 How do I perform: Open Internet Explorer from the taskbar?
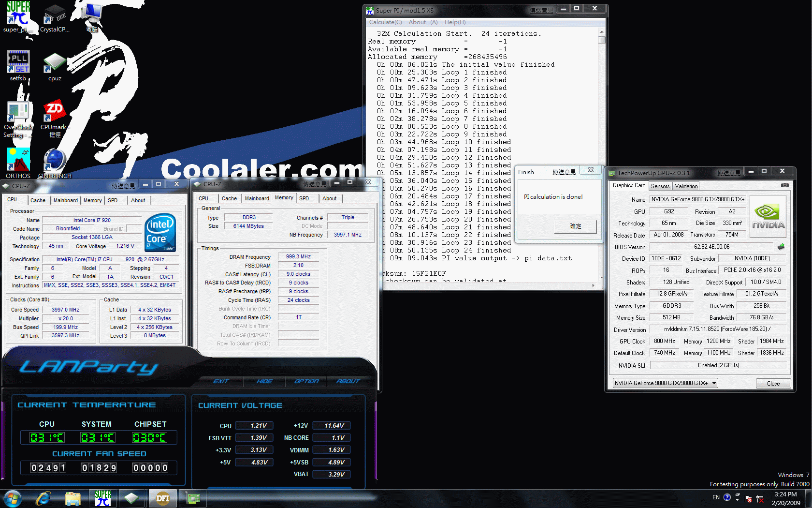coord(43,498)
